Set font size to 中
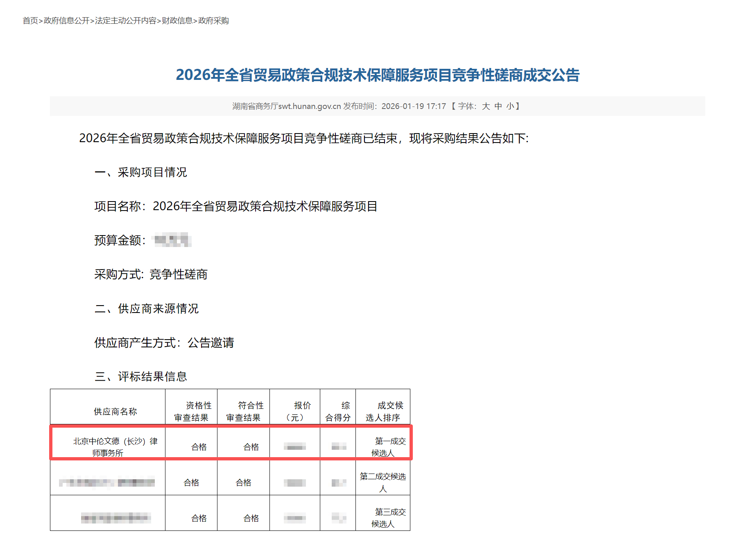 pos(498,106)
